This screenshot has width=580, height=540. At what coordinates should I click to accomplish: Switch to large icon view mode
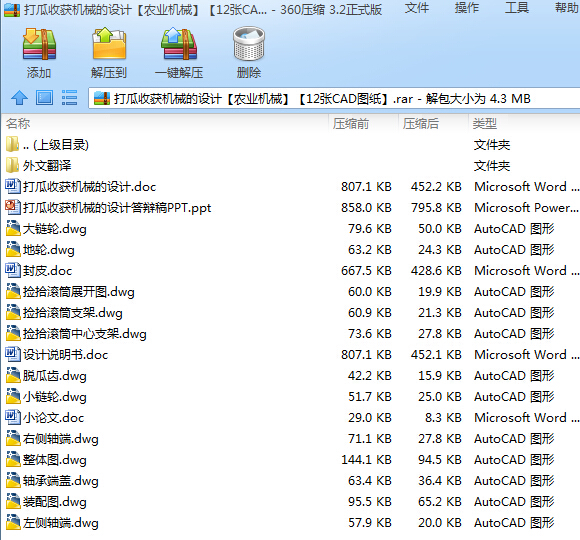[x=44, y=98]
